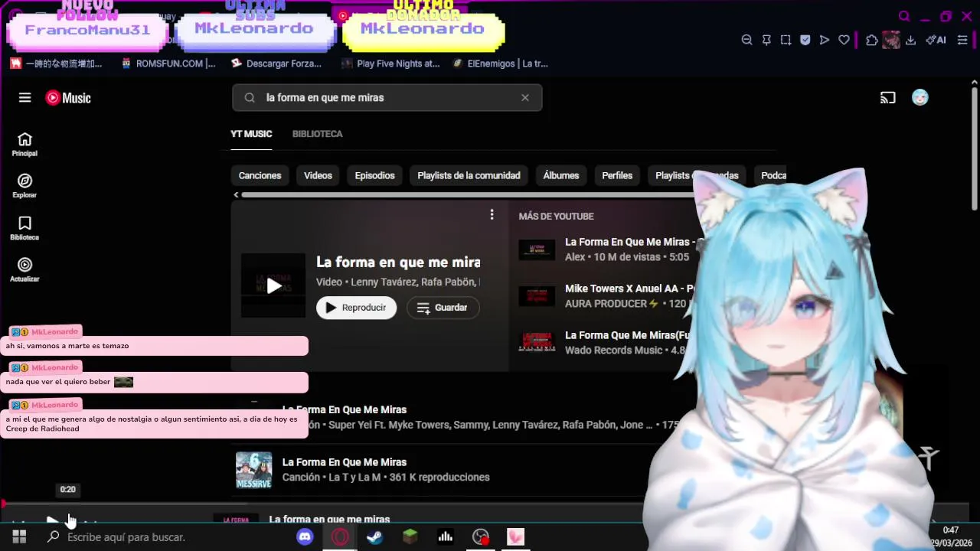Screen dimensions: 980x551
Task: Switch to the YT MUSIC tab
Action: click(x=251, y=134)
